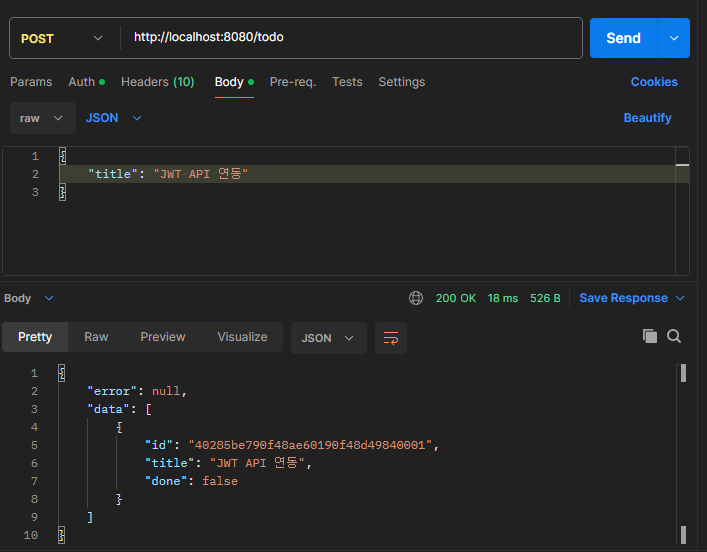Image resolution: width=707 pixels, height=552 pixels.
Task: Expand the Save Response chevron
Action: pos(681,298)
